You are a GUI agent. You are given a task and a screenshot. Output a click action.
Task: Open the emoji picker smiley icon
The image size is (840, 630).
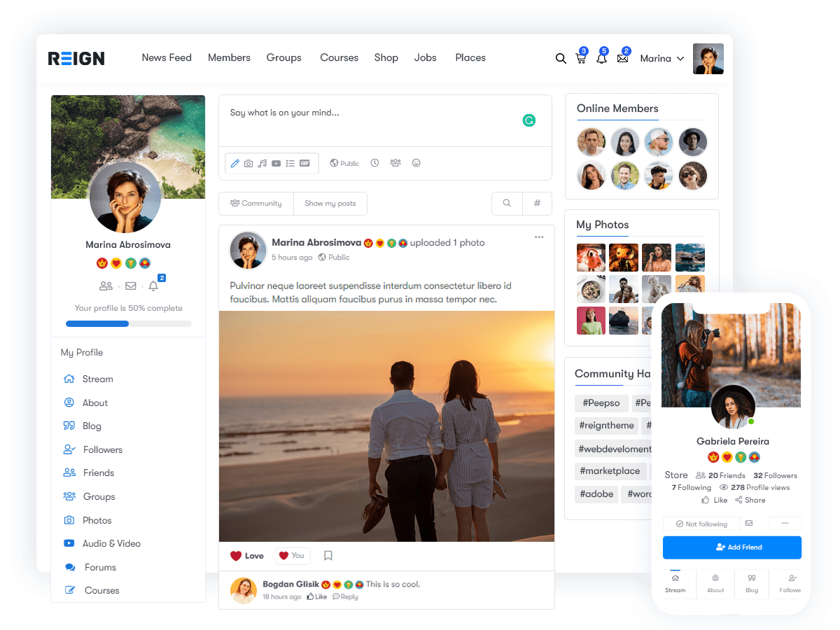(x=416, y=163)
